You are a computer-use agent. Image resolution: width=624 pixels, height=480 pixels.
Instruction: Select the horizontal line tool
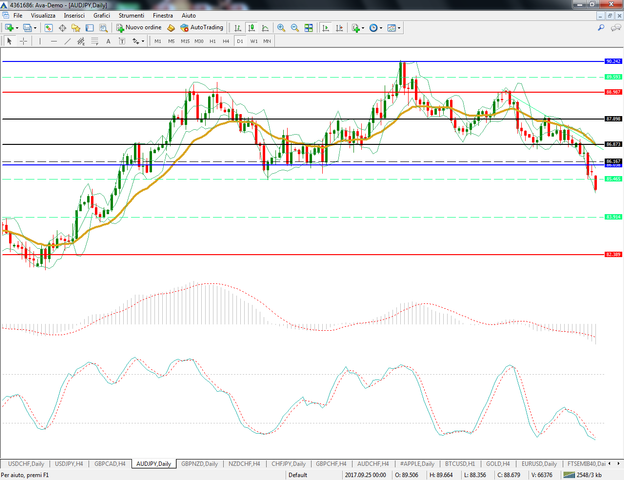(54, 41)
